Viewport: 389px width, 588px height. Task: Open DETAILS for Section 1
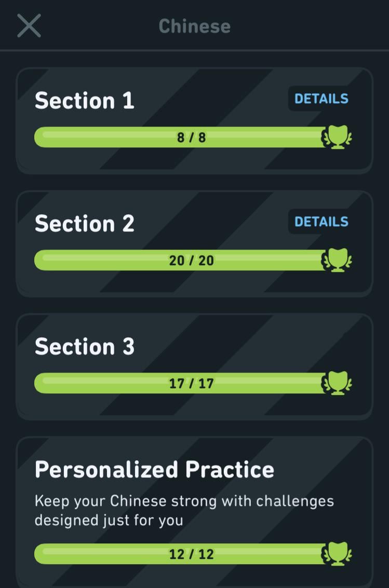321,99
